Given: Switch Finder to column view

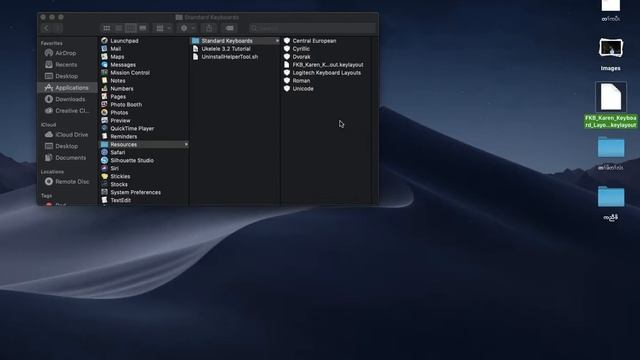Looking at the screenshot, I should [x=131, y=28].
